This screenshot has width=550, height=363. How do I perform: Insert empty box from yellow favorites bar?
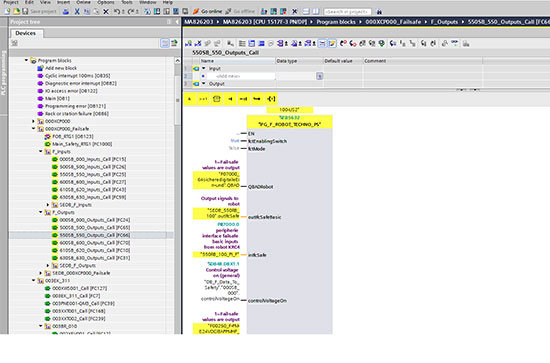[x=216, y=99]
